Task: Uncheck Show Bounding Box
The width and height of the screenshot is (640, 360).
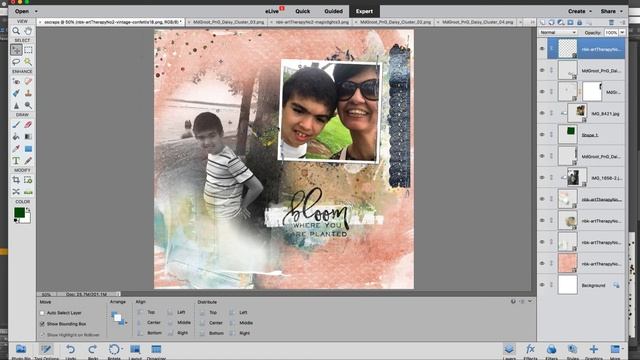Action: pyautogui.click(x=42, y=324)
